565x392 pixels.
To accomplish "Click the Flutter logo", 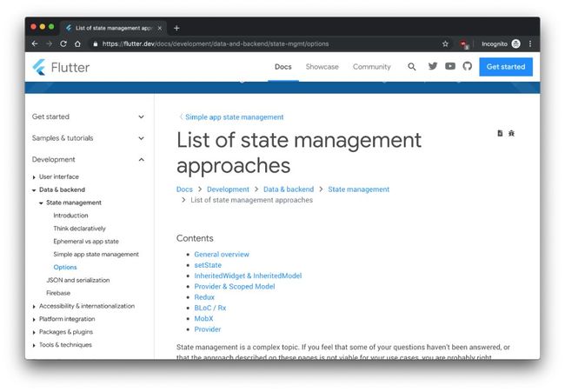I will 61,68.
